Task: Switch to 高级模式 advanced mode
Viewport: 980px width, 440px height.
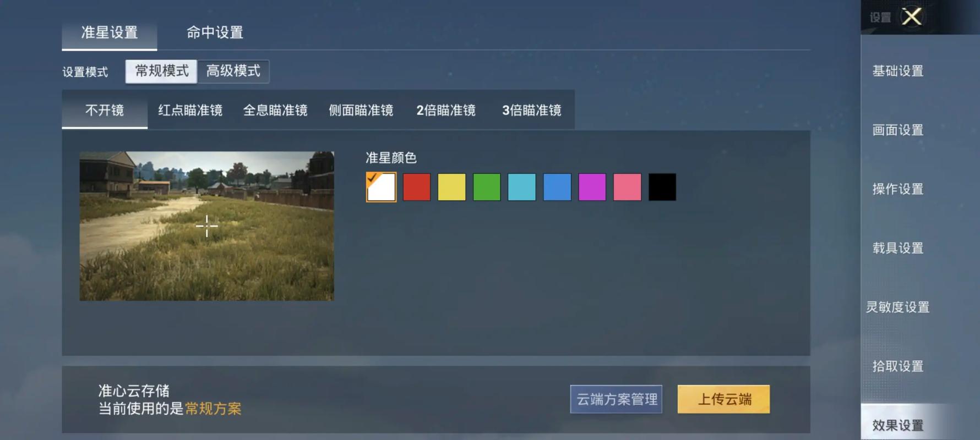Action: click(x=233, y=71)
